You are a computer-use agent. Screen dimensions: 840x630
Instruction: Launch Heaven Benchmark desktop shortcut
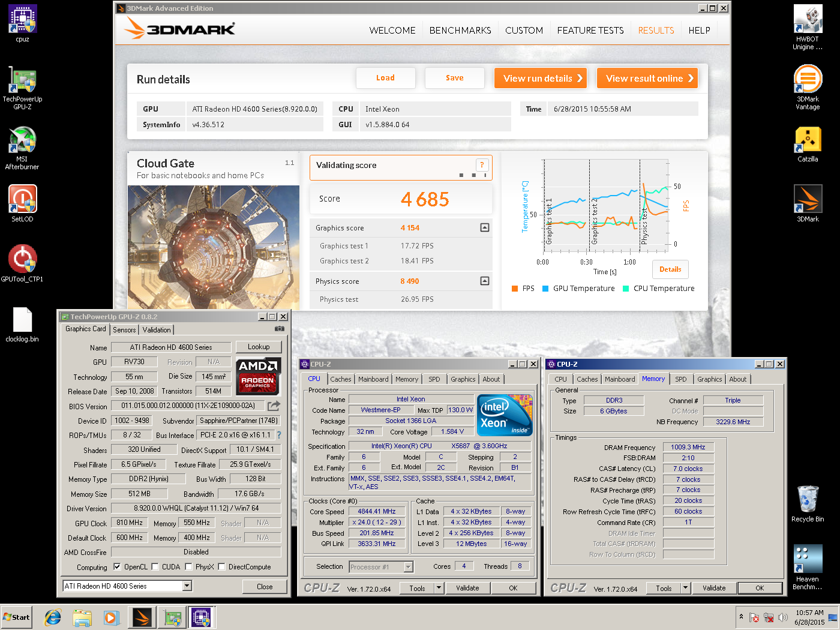coord(808,568)
